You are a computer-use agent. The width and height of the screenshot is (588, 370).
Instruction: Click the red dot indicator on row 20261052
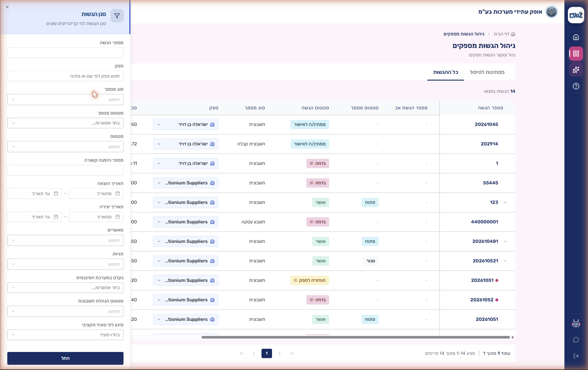tap(497, 300)
